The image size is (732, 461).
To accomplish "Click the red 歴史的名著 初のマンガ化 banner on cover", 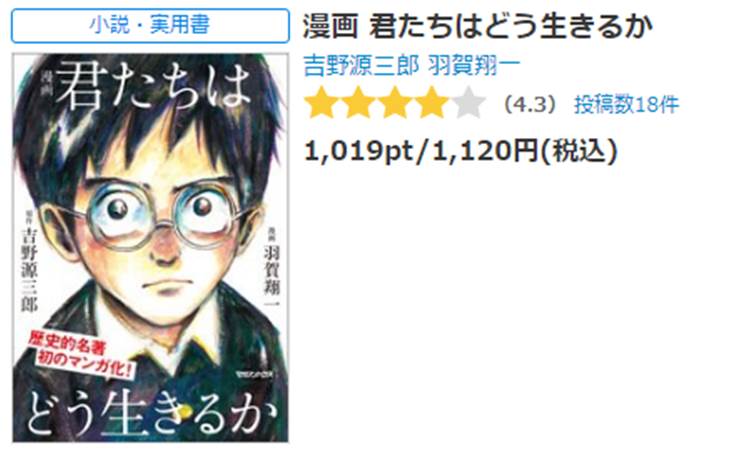I will [x=81, y=355].
